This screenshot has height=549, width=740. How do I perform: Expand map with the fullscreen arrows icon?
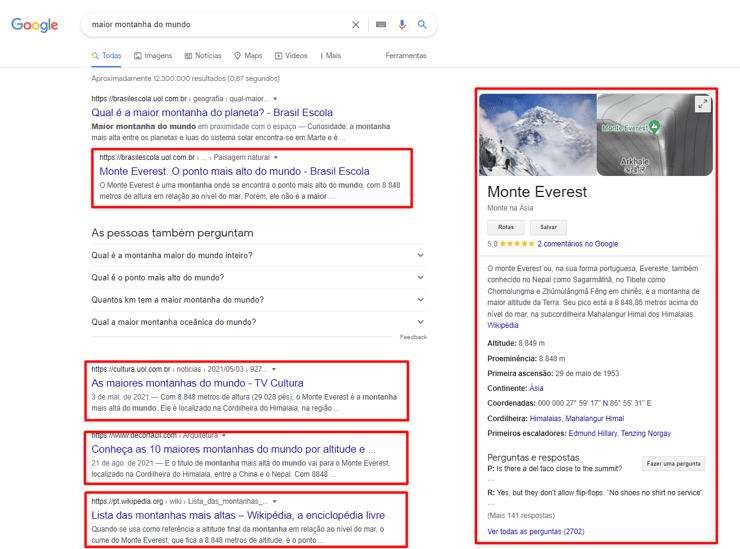point(703,104)
